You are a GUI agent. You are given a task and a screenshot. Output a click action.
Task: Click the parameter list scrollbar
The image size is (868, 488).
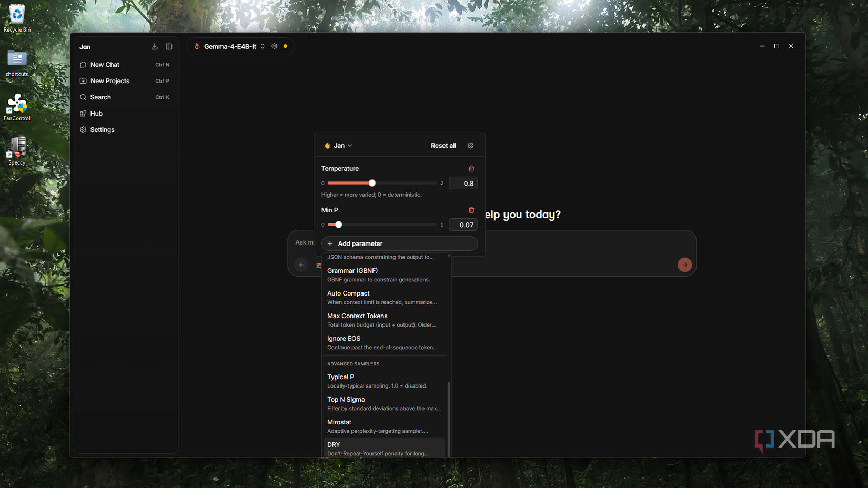449,420
